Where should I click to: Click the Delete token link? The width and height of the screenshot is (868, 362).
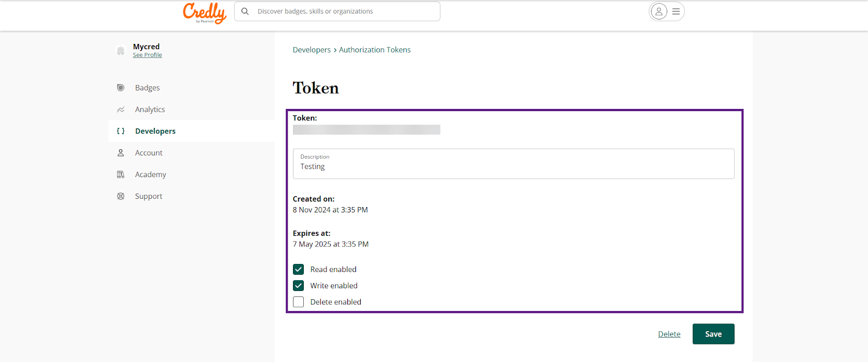click(x=669, y=334)
